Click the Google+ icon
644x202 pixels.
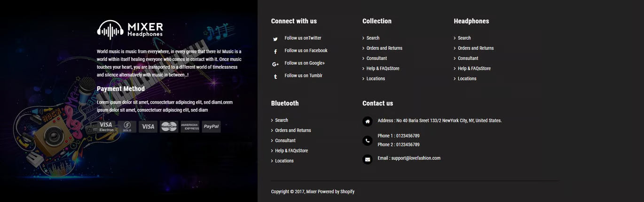pyautogui.click(x=275, y=64)
